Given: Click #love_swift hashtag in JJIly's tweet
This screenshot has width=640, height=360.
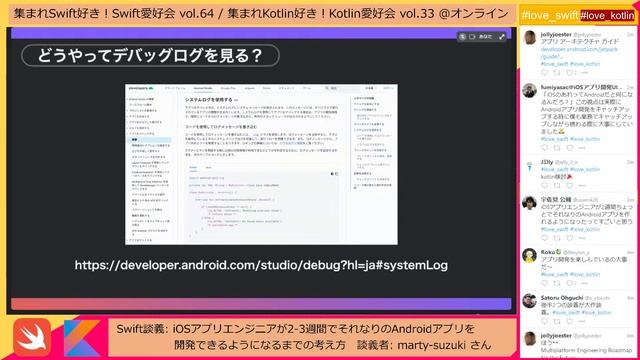Looking at the screenshot, I should click(554, 169).
